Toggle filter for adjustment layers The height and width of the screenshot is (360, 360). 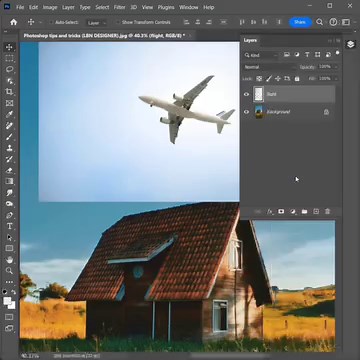297,55
